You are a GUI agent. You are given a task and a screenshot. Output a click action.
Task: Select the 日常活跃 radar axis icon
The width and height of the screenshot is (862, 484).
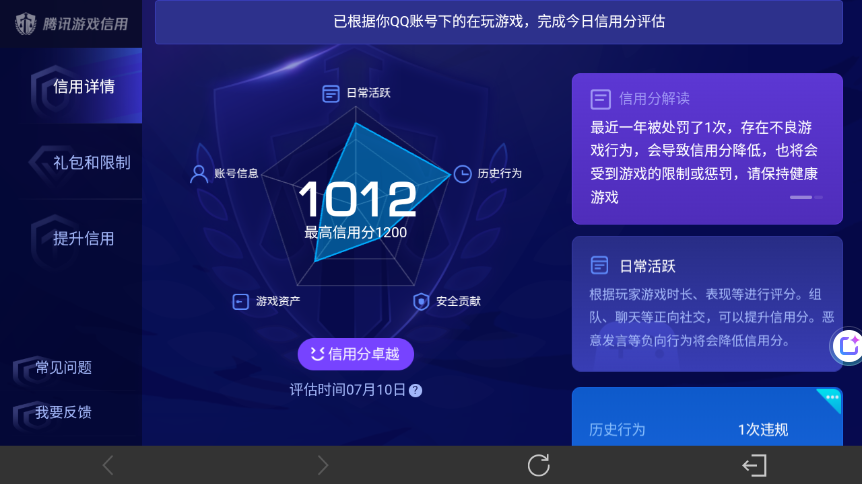tap(330, 94)
